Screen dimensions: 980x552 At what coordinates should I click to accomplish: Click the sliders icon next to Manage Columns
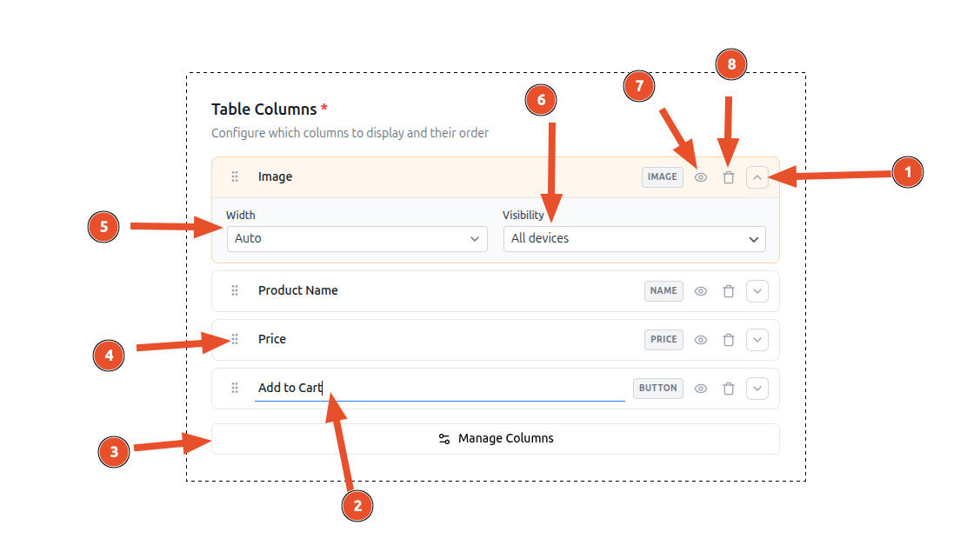click(443, 438)
